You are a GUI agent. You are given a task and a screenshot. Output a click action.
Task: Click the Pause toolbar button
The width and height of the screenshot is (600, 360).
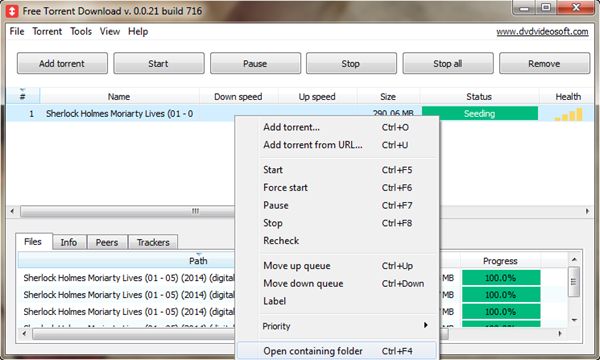point(255,64)
